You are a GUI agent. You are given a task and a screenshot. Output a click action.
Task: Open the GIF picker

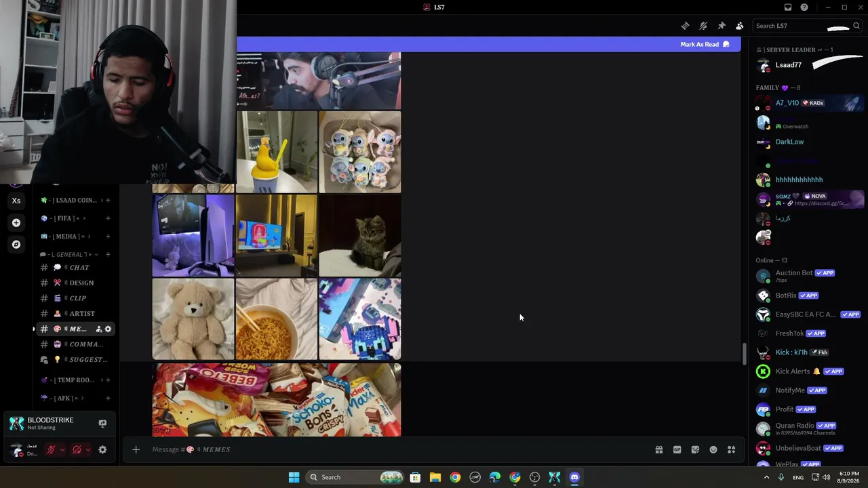pos(677,449)
